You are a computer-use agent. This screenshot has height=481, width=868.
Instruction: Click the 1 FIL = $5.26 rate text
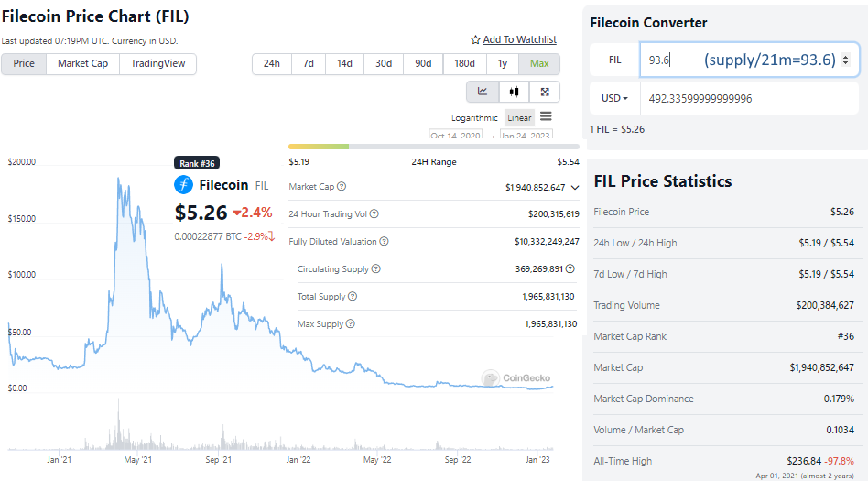pos(617,129)
